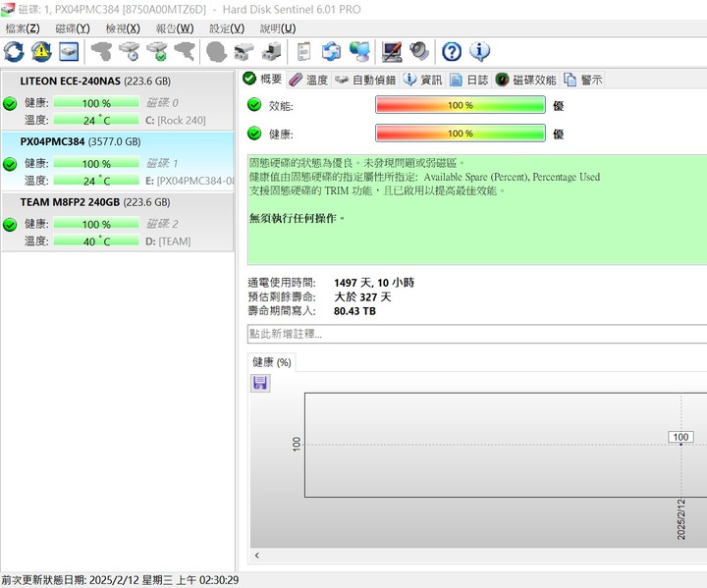Click the floppy save icon above health graph

(260, 383)
